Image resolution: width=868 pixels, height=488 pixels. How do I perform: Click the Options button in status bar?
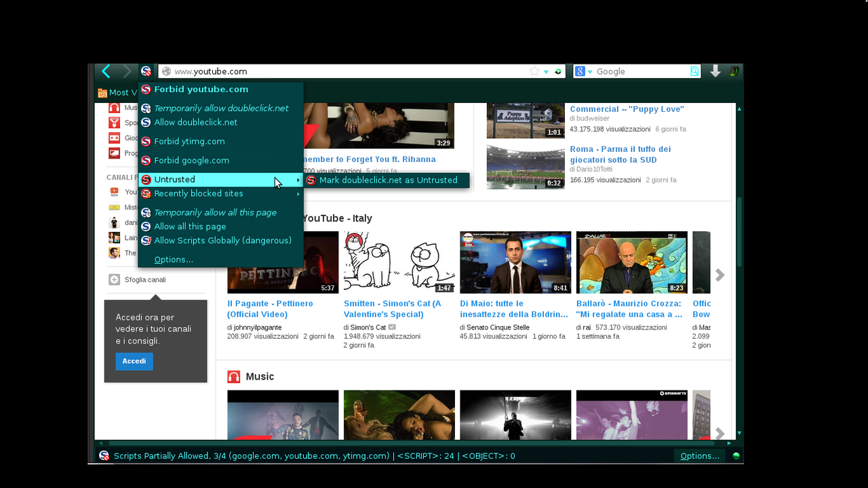700,456
